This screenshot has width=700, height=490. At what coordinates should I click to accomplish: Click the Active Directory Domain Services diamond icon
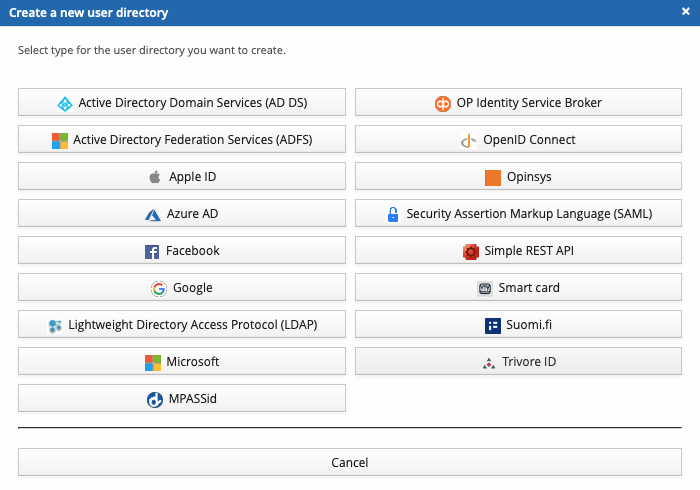click(65, 103)
